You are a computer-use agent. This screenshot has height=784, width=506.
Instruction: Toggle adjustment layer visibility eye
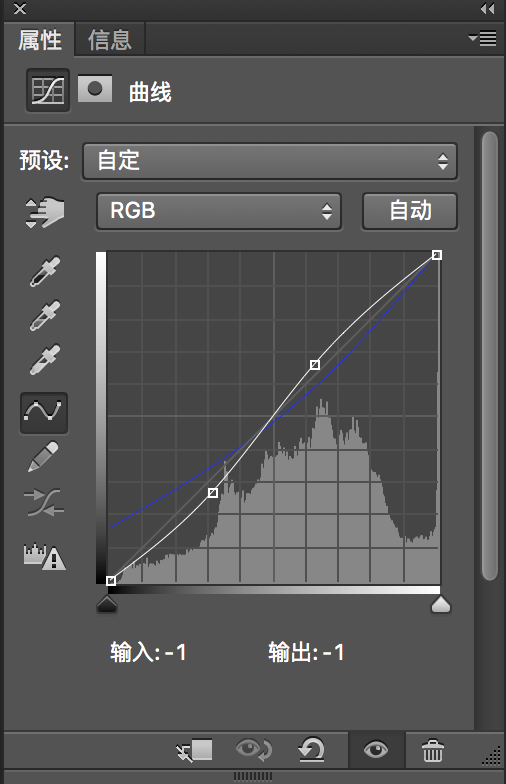pos(376,750)
